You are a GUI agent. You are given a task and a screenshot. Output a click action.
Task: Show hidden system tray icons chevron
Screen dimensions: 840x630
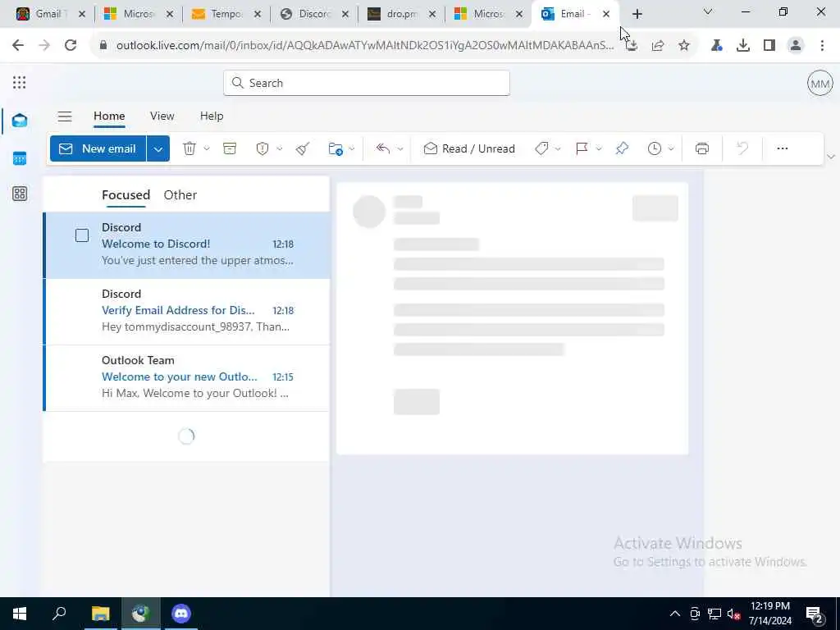coord(675,614)
